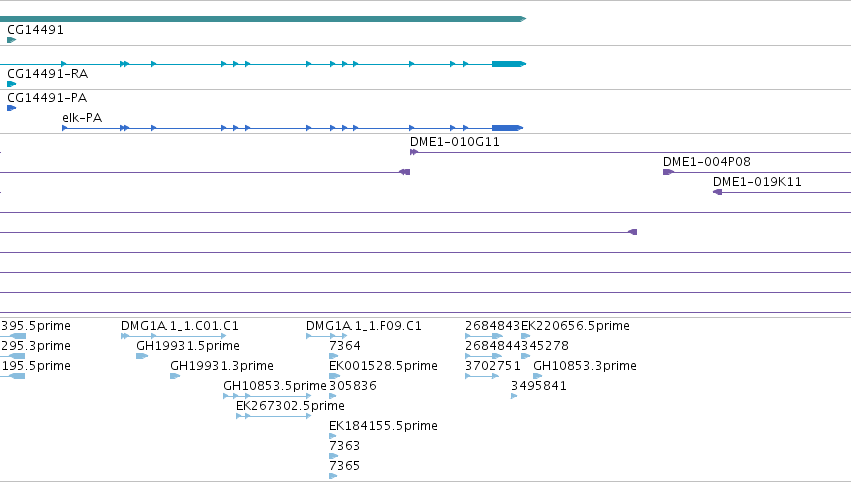
Task: Open the CG14491-RA transcript label
Action: pos(48,74)
